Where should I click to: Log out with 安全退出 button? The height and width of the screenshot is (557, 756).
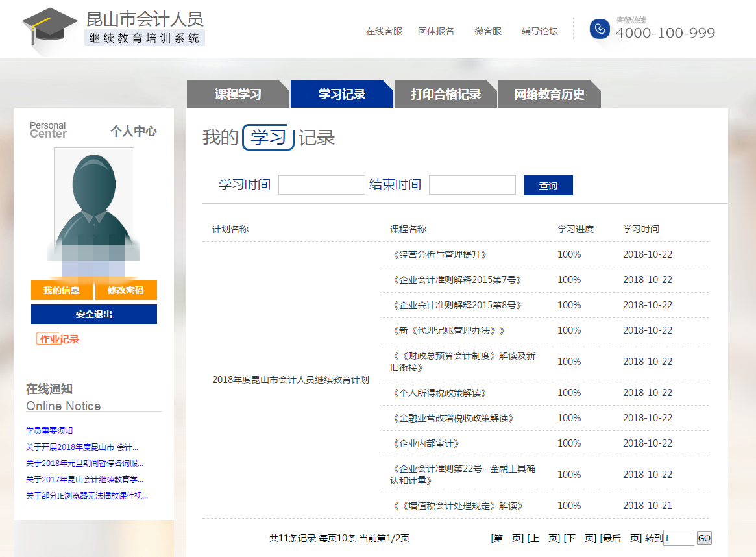[94, 314]
